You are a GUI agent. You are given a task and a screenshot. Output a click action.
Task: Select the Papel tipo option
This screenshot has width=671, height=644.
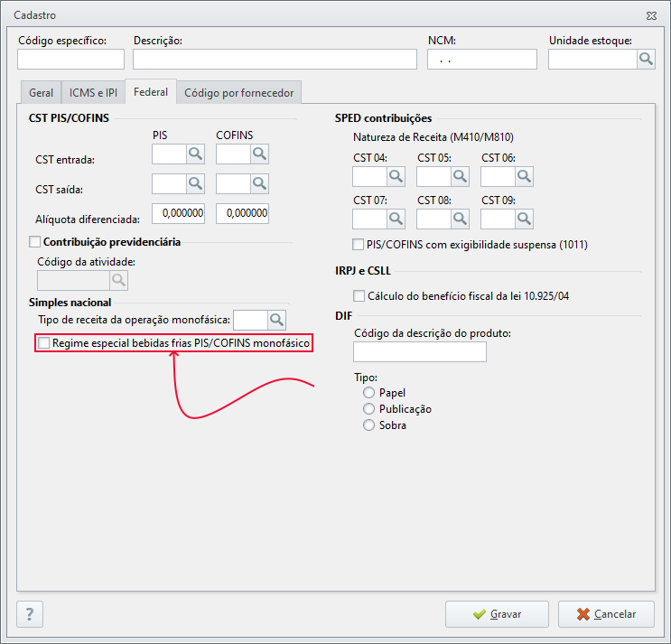pos(368,393)
